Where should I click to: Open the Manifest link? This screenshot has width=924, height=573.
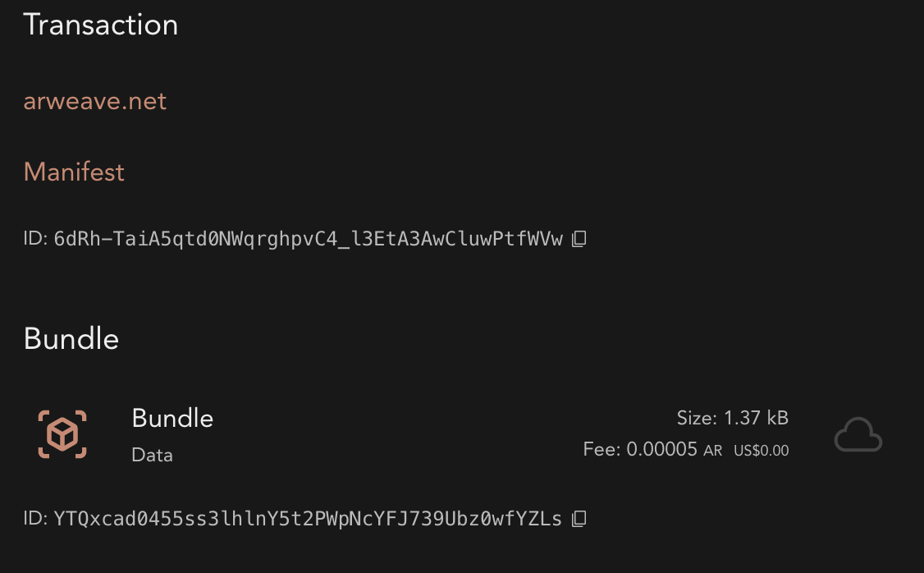[x=74, y=172]
